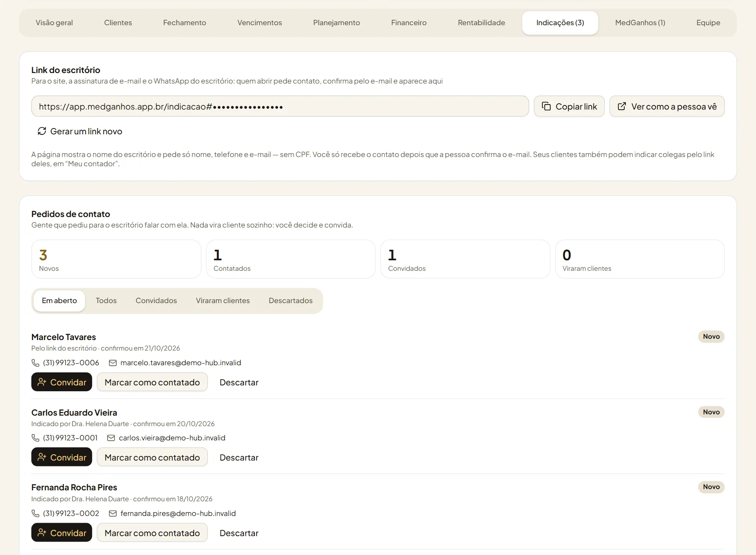Viewport: 756px width, 555px height.
Task: Click the add-person icon on Carlos Eduardo Vieira's Convidar
Action: (42, 457)
